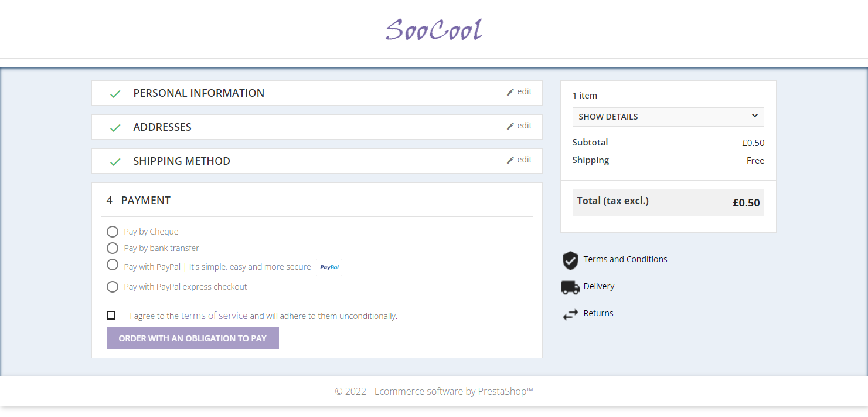Click the PayPal logo badge
The image size is (868, 417).
pos(329,267)
